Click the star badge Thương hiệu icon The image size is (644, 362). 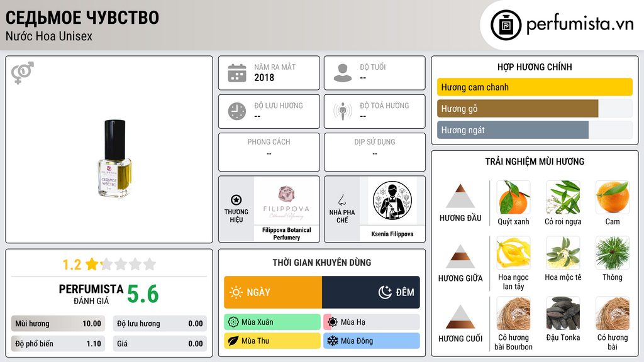pos(236,200)
